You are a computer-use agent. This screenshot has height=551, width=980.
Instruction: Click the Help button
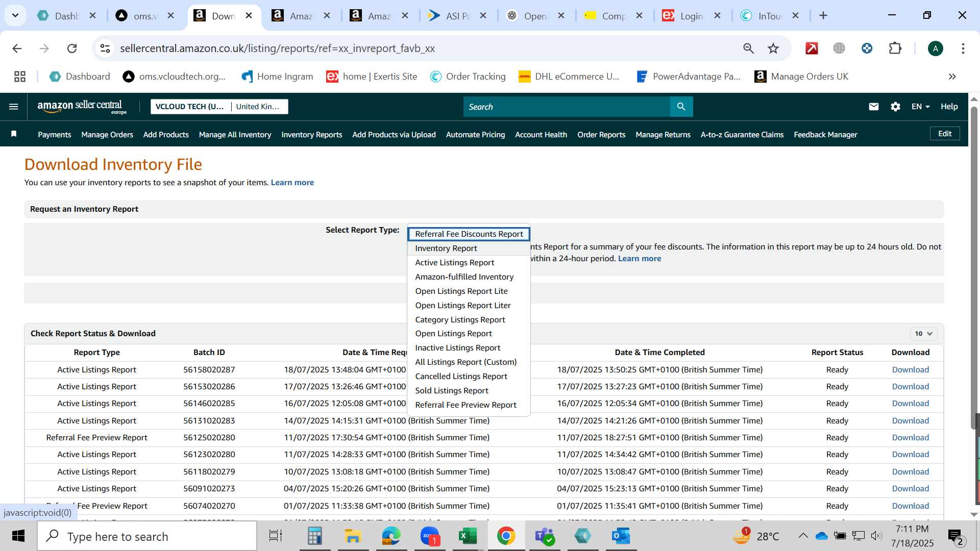(x=949, y=107)
